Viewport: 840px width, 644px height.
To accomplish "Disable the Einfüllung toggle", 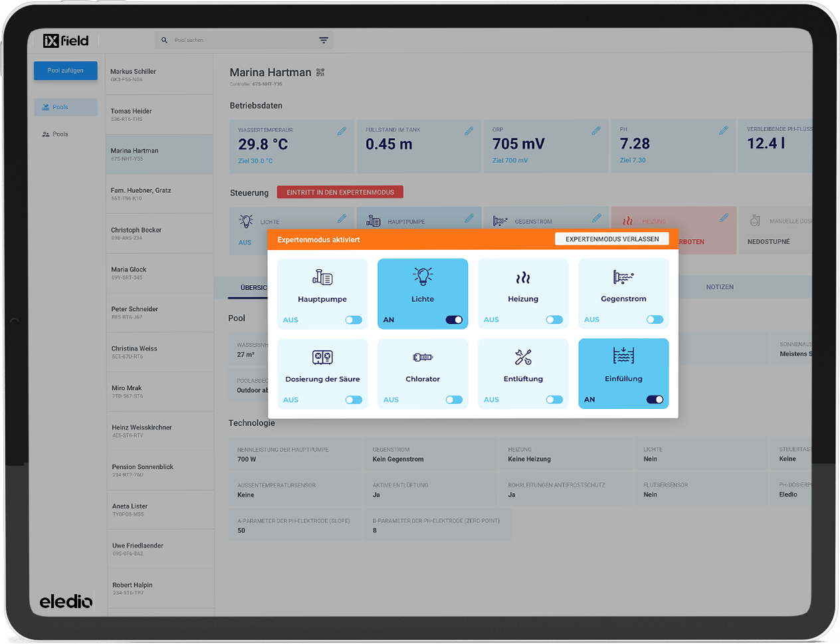I will pos(655,399).
